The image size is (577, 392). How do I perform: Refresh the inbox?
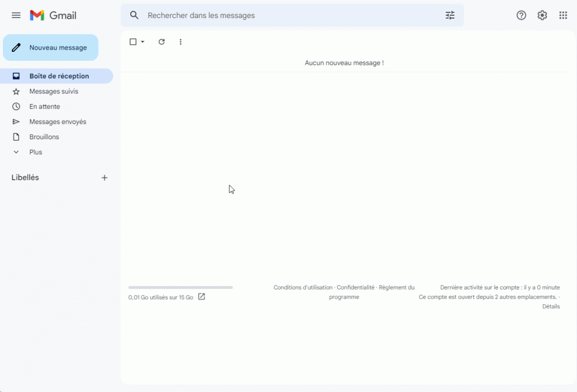coord(162,42)
